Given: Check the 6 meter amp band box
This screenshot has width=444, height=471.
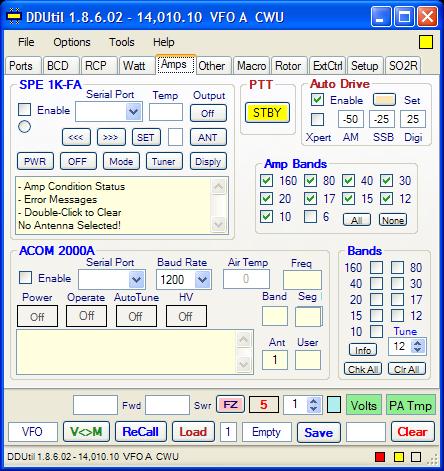Looking at the screenshot, I should tap(310, 217).
